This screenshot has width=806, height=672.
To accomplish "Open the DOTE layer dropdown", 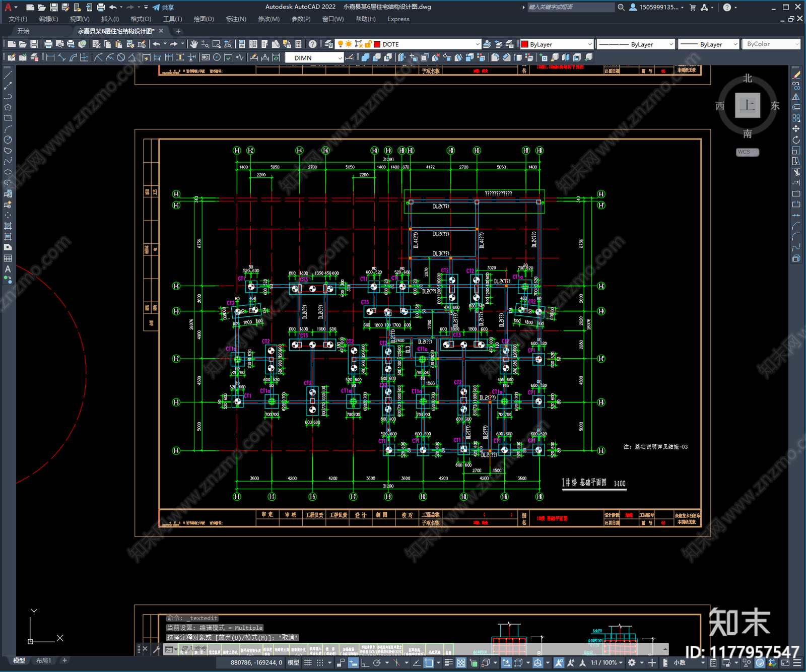I will pyautogui.click(x=409, y=44).
